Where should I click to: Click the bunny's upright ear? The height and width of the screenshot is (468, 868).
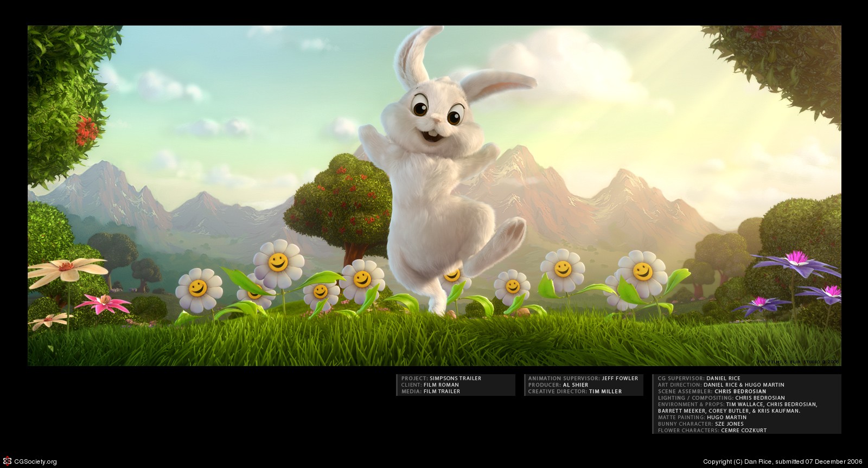413,57
